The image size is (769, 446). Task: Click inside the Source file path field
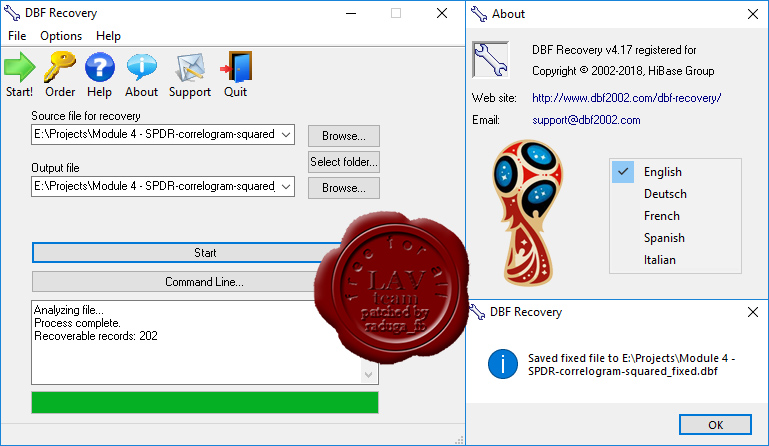click(154, 134)
